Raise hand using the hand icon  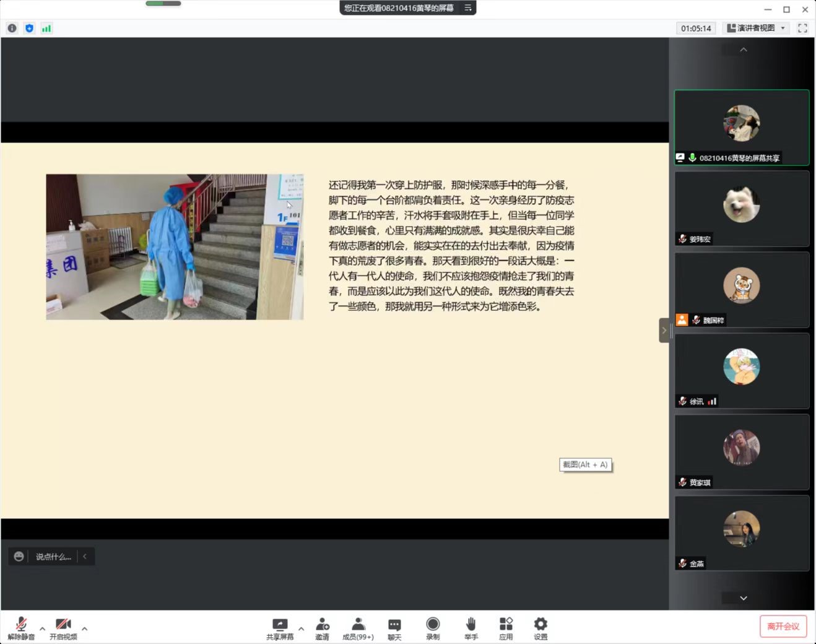pyautogui.click(x=471, y=624)
